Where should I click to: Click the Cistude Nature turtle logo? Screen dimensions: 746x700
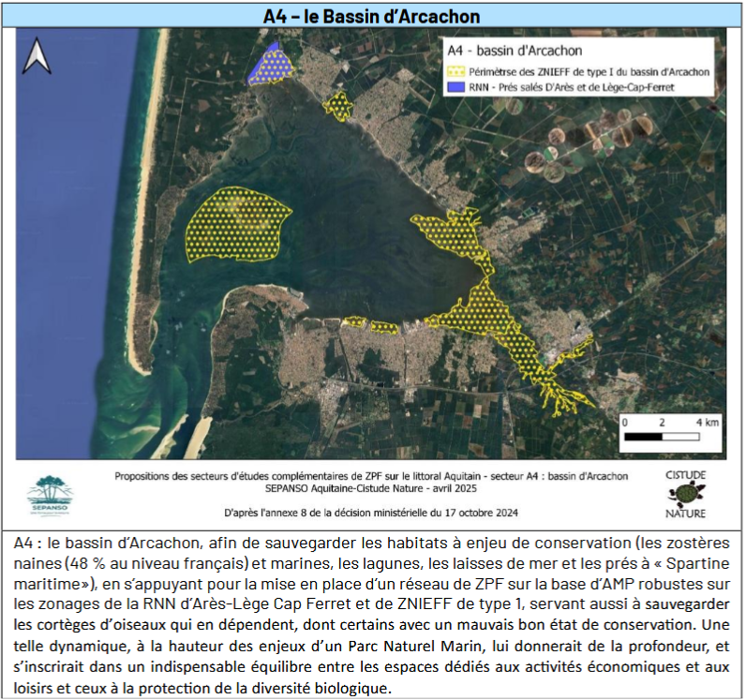[x=686, y=494]
